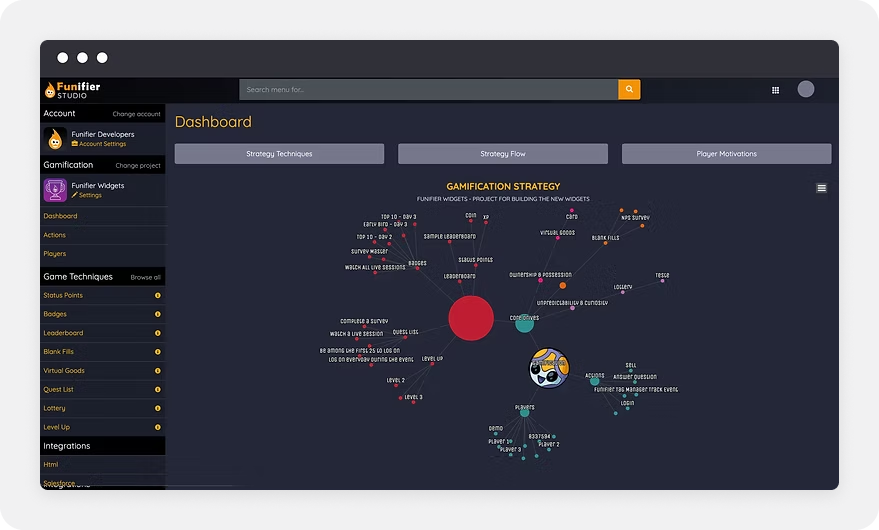The image size is (879, 530).
Task: Open the Html integration
Action: click(50, 464)
